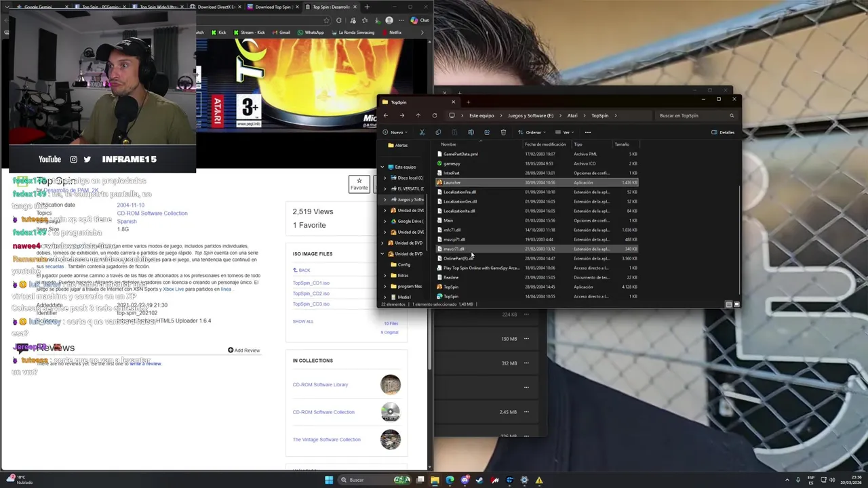868x488 pixels.
Task: Click SHOW ALL under ISO image files
Action: click(x=303, y=321)
